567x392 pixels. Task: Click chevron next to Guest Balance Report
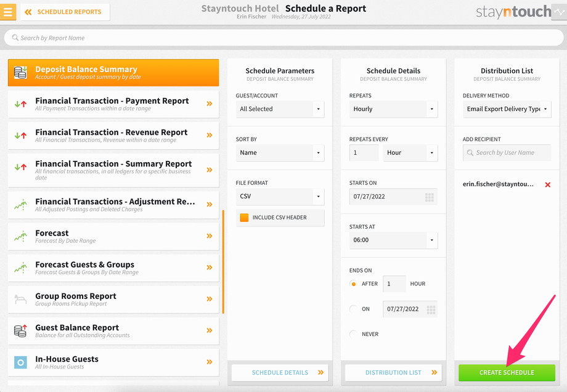tap(210, 330)
